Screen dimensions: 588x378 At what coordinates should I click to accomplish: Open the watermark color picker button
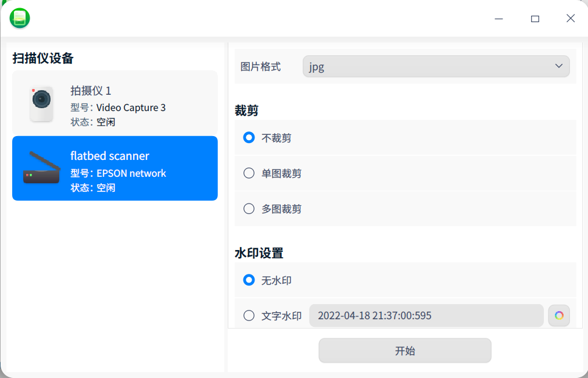click(559, 315)
